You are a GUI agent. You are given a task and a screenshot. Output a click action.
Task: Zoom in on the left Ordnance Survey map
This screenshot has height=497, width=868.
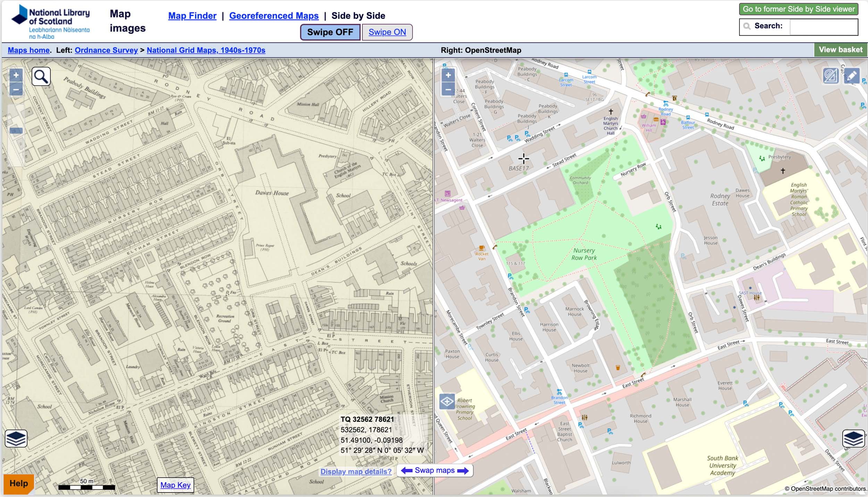click(x=16, y=75)
